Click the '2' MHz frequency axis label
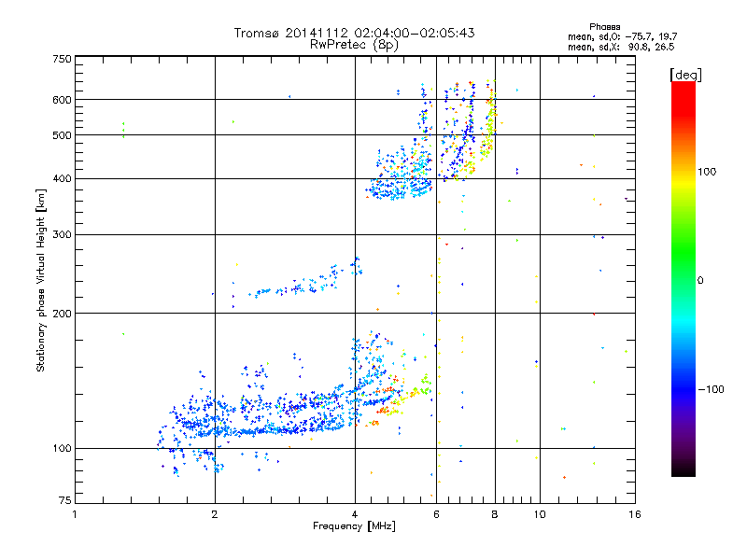The height and width of the screenshot is (560, 747). 215,515
